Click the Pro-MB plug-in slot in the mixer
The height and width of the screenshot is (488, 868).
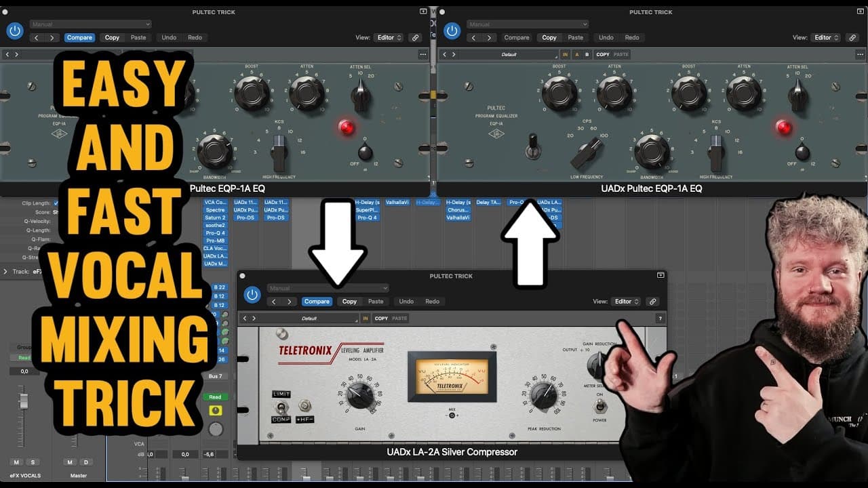(x=216, y=241)
